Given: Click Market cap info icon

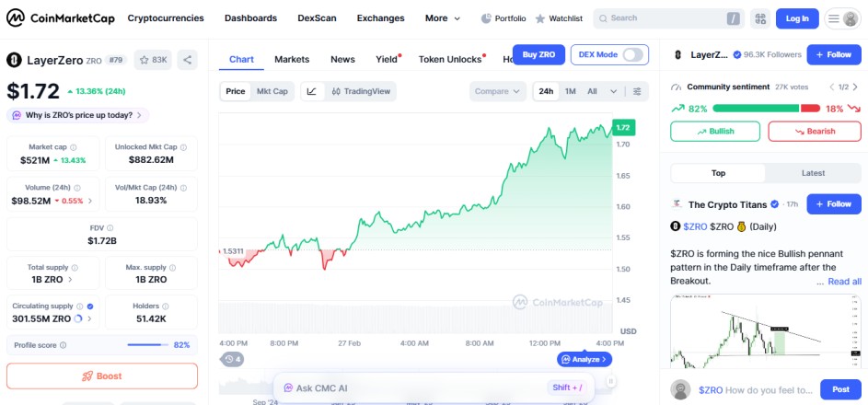Looking at the screenshot, I should coord(74,147).
